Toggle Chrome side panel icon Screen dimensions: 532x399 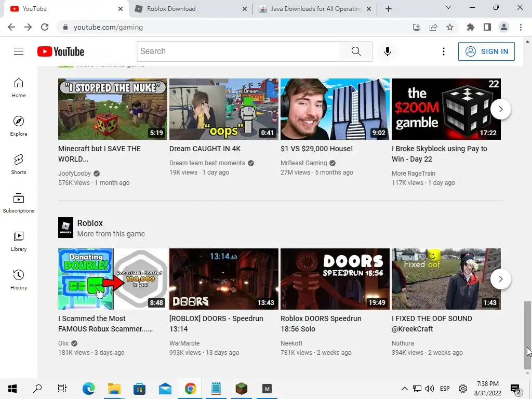click(487, 27)
